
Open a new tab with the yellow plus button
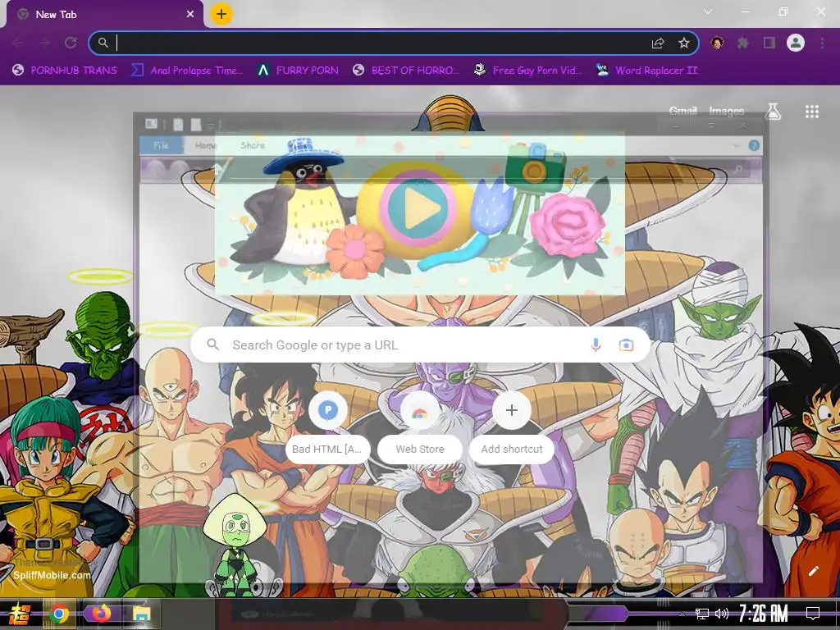pyautogui.click(x=221, y=14)
